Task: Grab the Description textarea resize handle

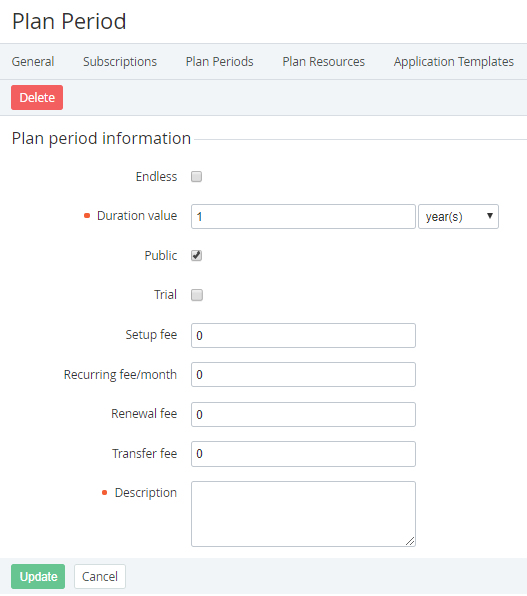Action: coord(410,541)
